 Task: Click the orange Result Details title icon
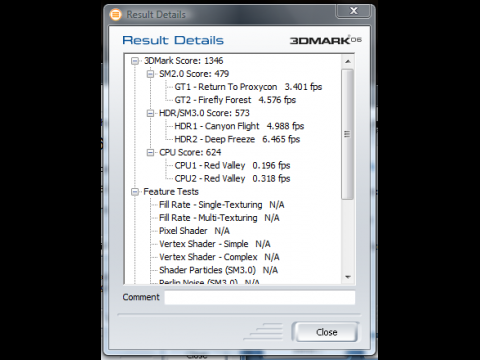116,15
